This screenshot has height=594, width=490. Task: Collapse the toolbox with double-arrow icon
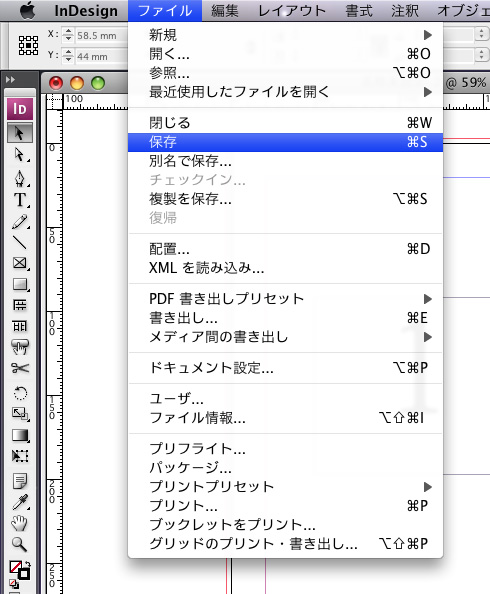click(x=10, y=80)
